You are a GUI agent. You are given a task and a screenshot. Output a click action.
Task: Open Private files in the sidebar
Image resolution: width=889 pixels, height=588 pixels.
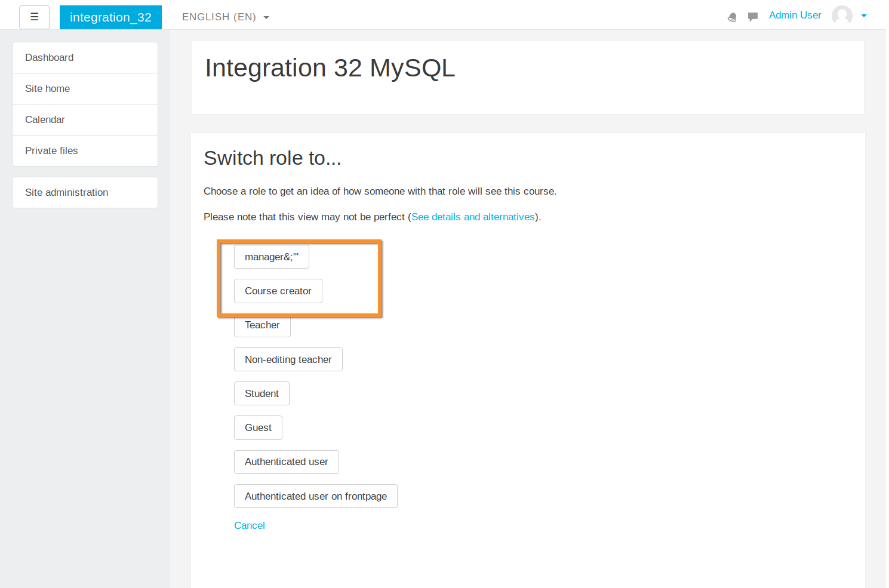coord(85,151)
